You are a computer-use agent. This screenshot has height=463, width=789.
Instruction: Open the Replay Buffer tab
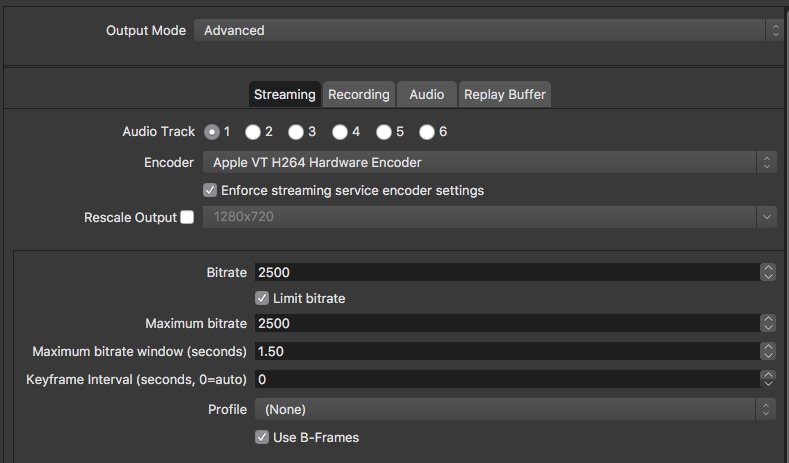[505, 95]
